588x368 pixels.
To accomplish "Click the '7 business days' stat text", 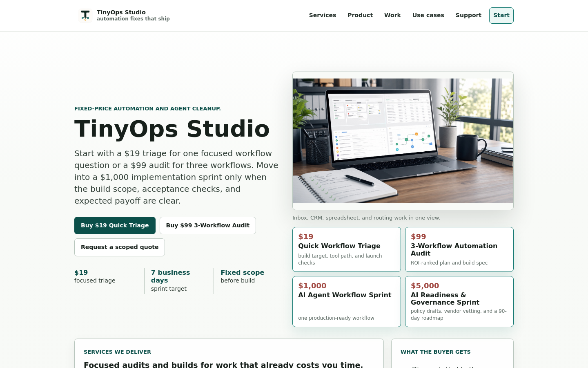I will point(170,276).
